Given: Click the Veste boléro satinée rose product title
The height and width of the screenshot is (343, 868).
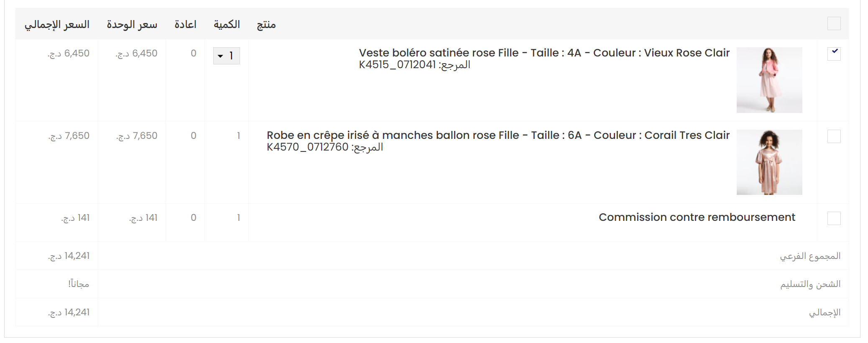Looking at the screenshot, I should (544, 53).
